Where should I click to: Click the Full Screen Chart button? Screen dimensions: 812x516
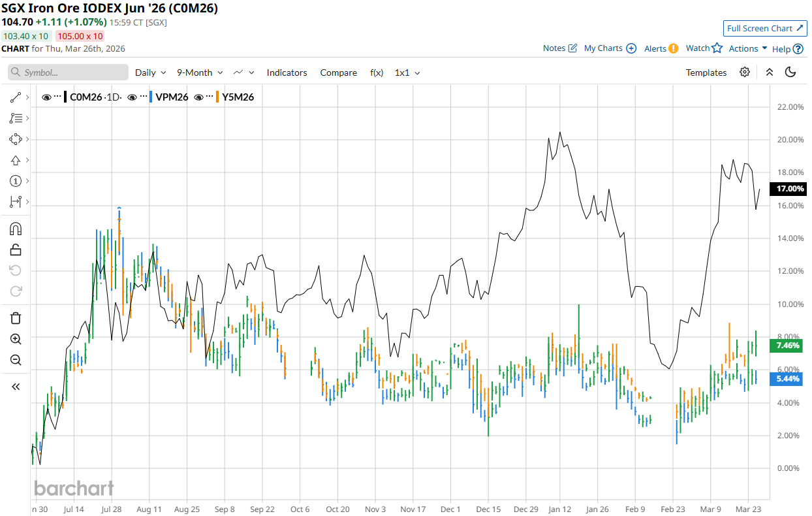pyautogui.click(x=765, y=29)
